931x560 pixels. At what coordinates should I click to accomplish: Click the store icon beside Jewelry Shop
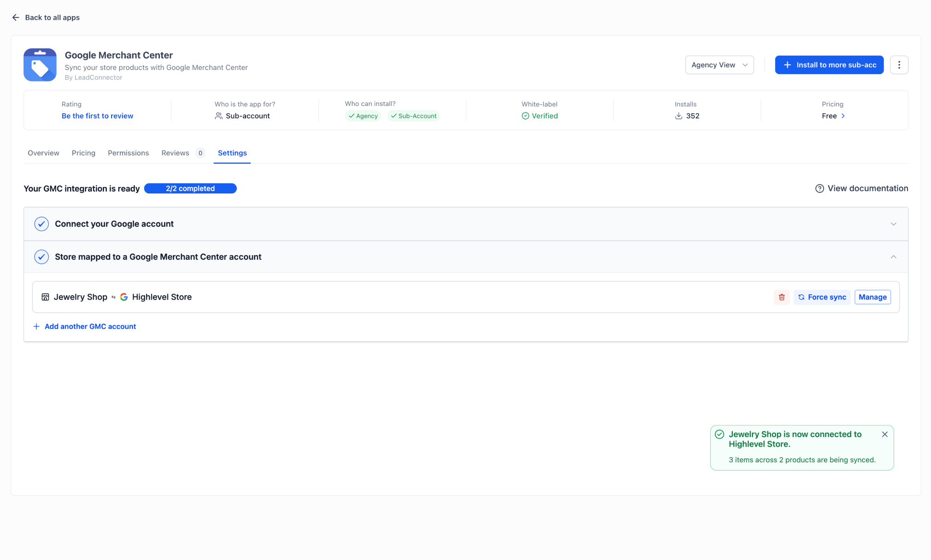coord(45,297)
